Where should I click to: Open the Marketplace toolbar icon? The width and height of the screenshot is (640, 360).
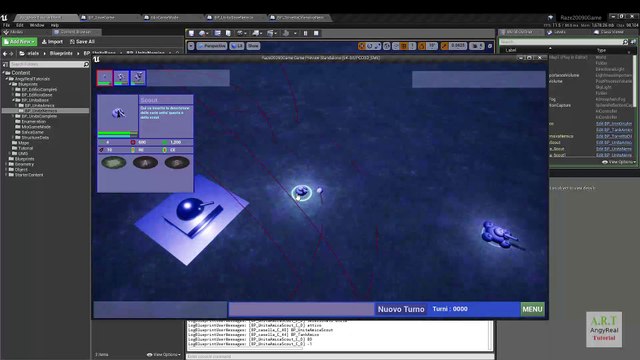tap(228, 33)
